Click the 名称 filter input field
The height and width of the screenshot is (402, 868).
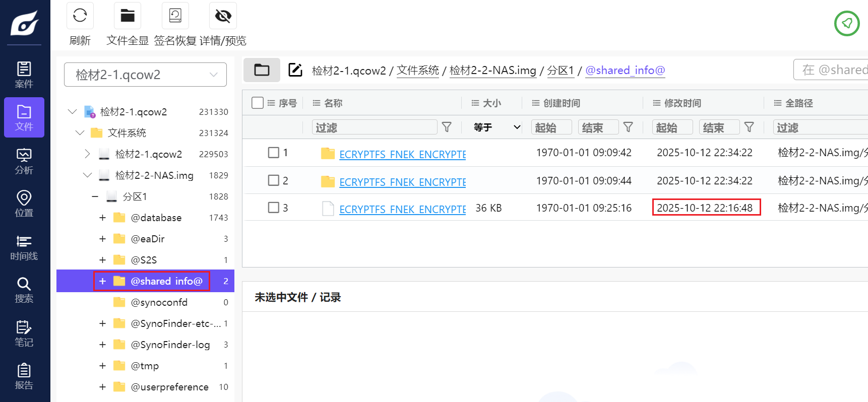click(374, 127)
